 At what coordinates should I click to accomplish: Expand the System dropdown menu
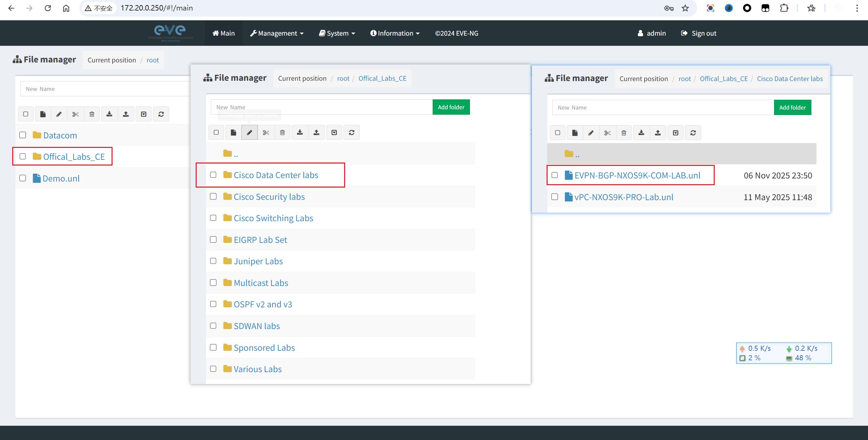337,33
